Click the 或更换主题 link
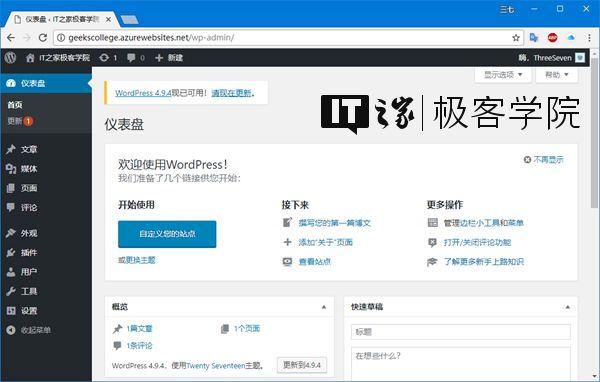Screen dimensions: 600x382 tap(137, 260)
